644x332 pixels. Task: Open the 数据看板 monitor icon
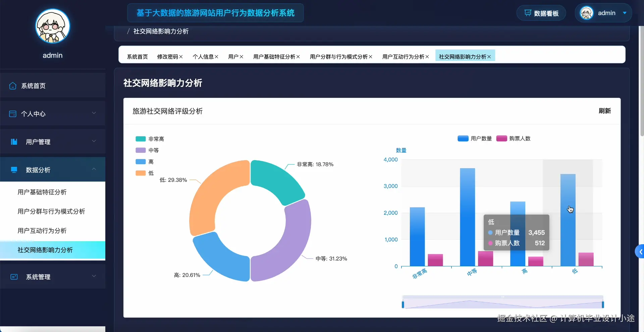coord(527,13)
